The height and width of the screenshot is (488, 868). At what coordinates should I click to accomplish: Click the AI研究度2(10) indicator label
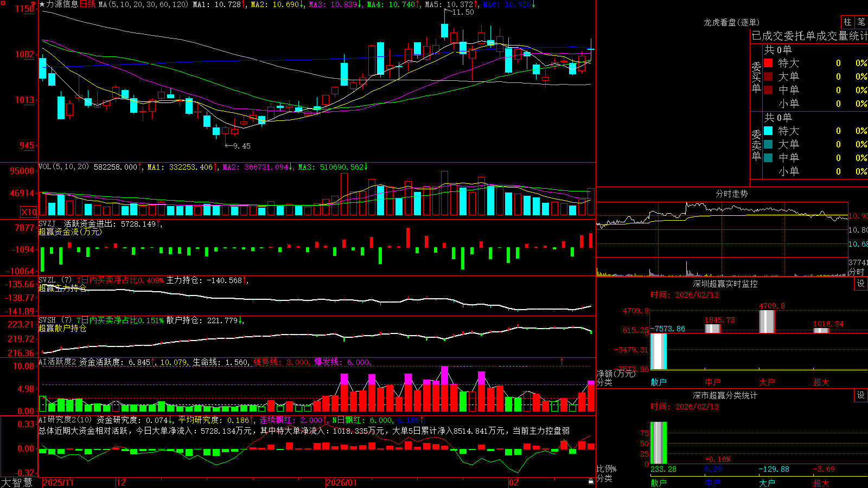coord(66,420)
